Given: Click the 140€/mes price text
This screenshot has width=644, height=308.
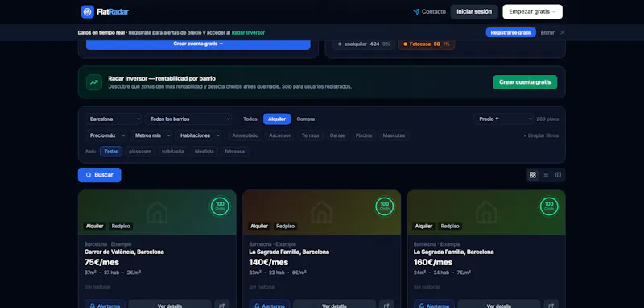Looking at the screenshot, I should (x=269, y=262).
